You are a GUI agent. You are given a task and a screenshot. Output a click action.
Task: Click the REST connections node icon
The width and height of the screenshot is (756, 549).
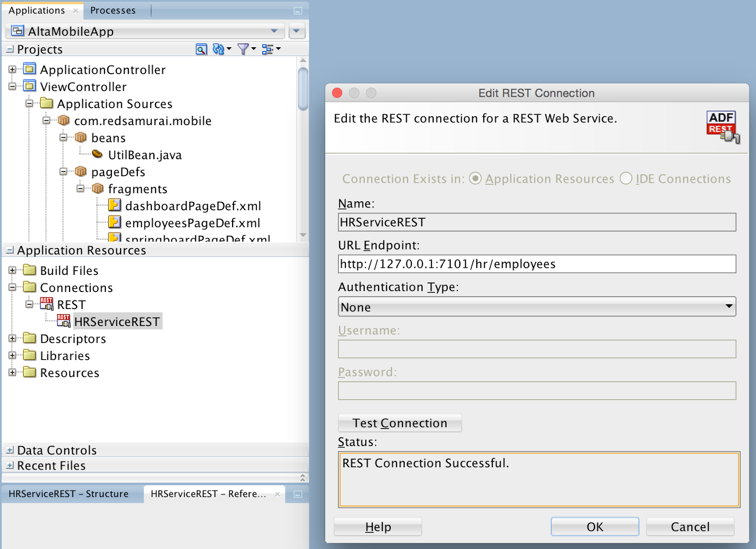(x=47, y=304)
